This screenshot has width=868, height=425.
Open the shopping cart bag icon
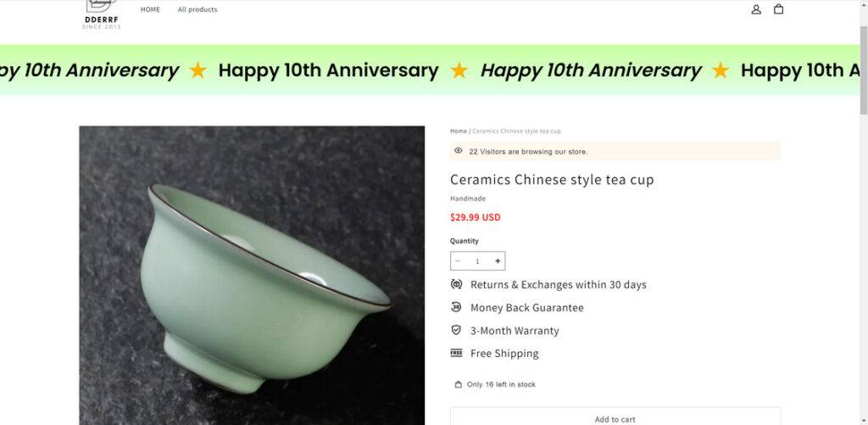[778, 8]
